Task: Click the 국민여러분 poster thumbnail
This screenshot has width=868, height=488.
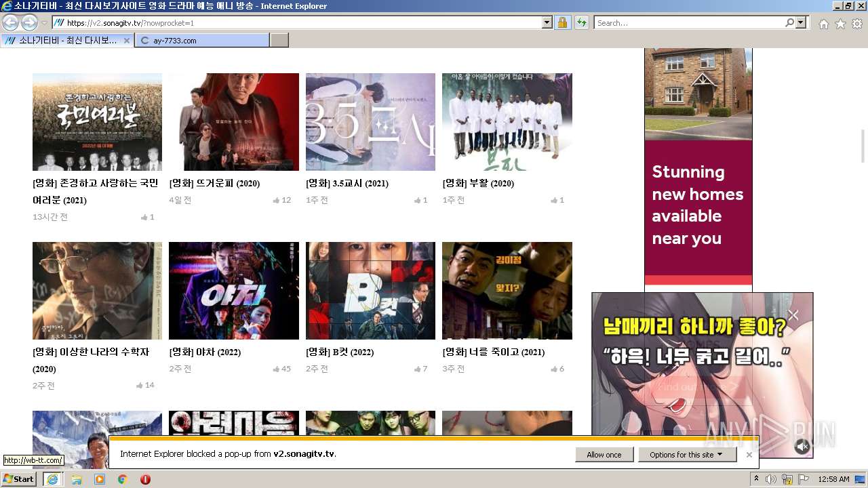Action: (x=97, y=122)
